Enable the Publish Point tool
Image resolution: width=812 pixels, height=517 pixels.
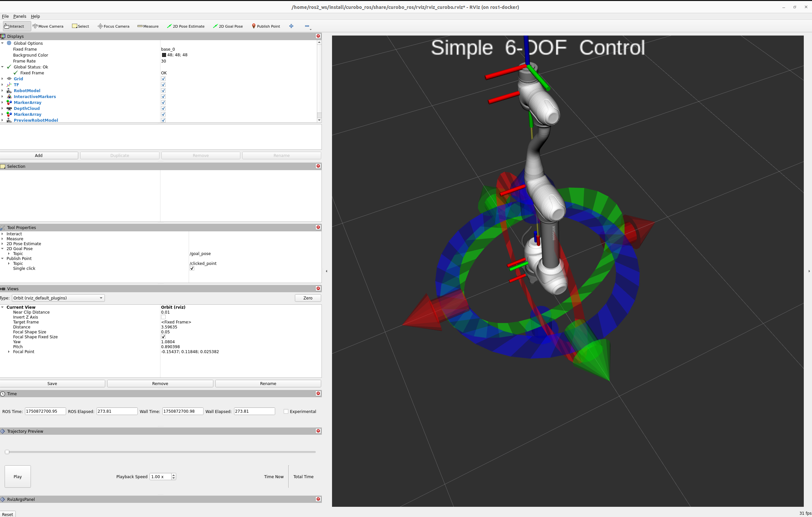[266, 26]
